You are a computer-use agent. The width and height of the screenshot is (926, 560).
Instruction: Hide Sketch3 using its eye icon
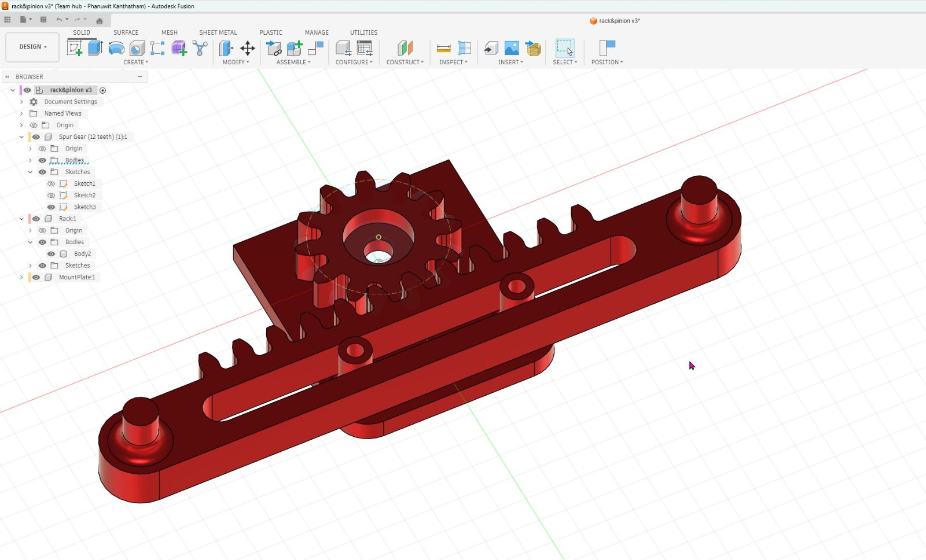click(51, 207)
